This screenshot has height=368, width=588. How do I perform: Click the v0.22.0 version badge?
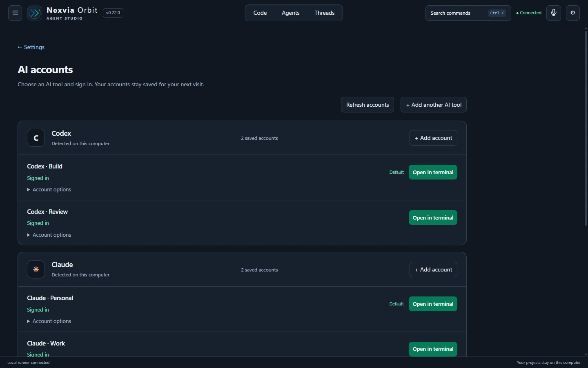113,13
